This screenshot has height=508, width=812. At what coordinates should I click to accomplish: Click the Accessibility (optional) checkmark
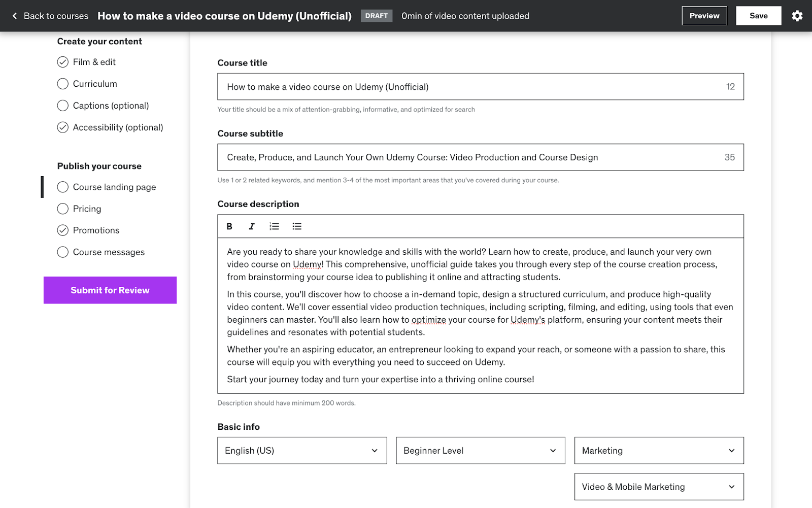(x=62, y=127)
